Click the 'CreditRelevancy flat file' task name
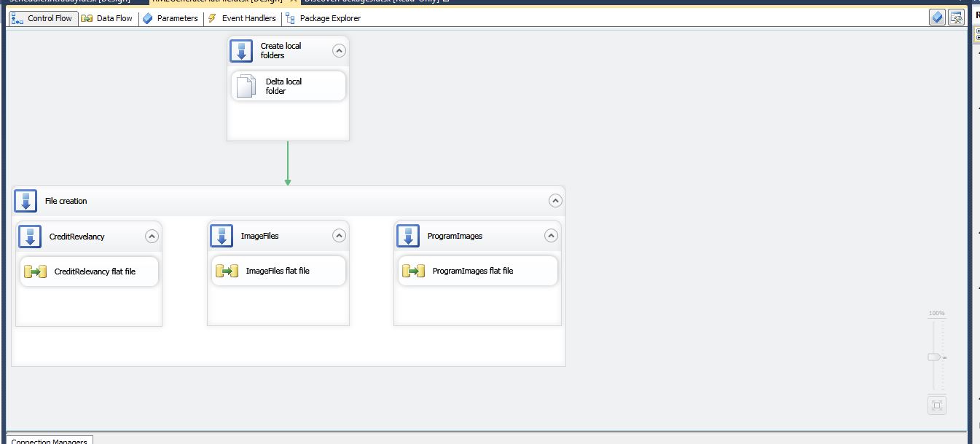Image resolution: width=980 pixels, height=444 pixels. click(95, 271)
